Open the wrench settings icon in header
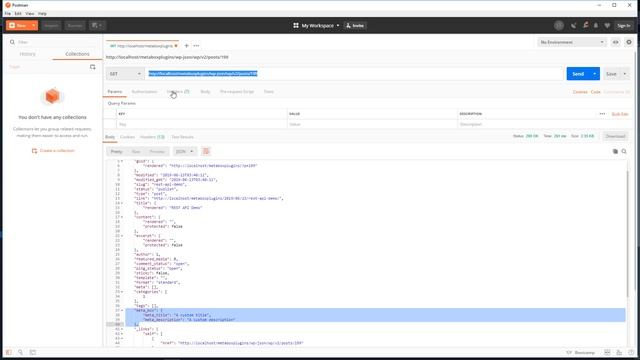Viewport: 640px width, 360px height. (585, 25)
